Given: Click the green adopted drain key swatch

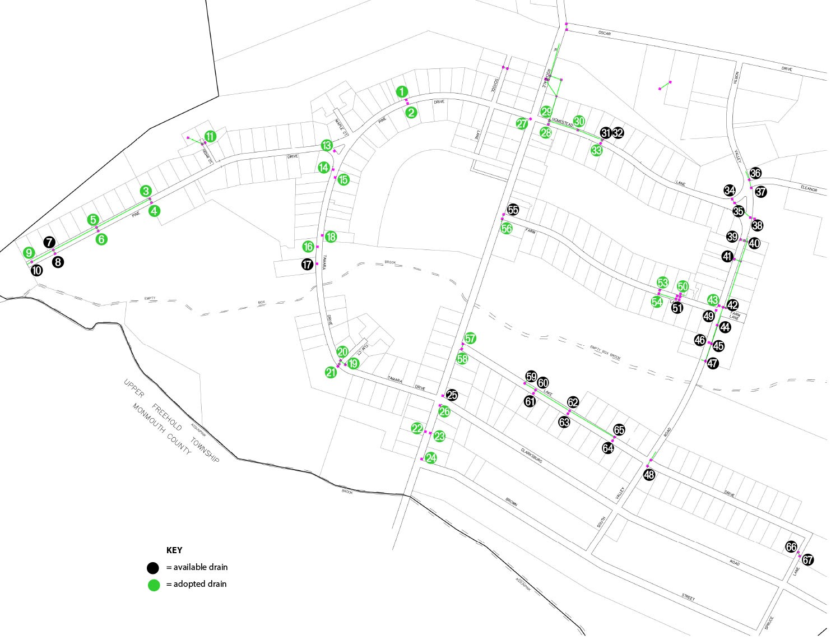Looking at the screenshot, I should [153, 585].
